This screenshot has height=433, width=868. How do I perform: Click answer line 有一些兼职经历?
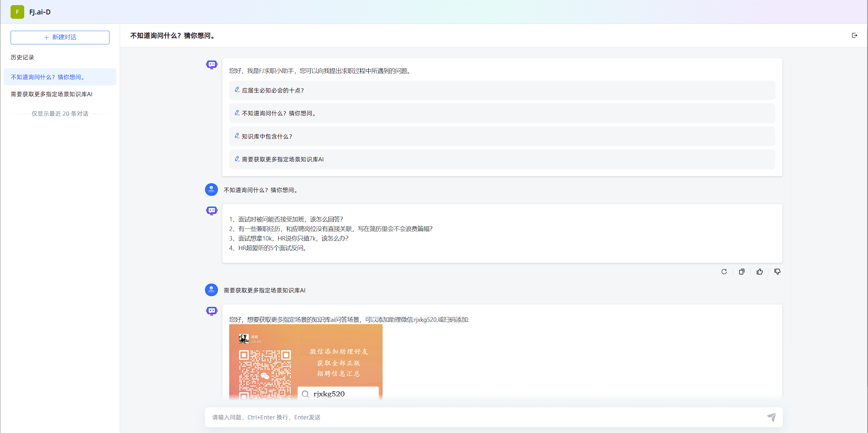pyautogui.click(x=331, y=229)
